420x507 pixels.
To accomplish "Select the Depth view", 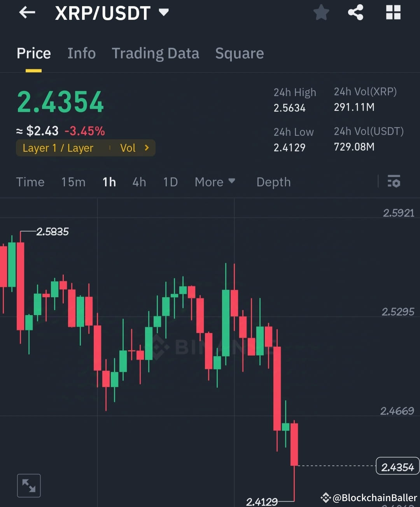I will pyautogui.click(x=273, y=182).
